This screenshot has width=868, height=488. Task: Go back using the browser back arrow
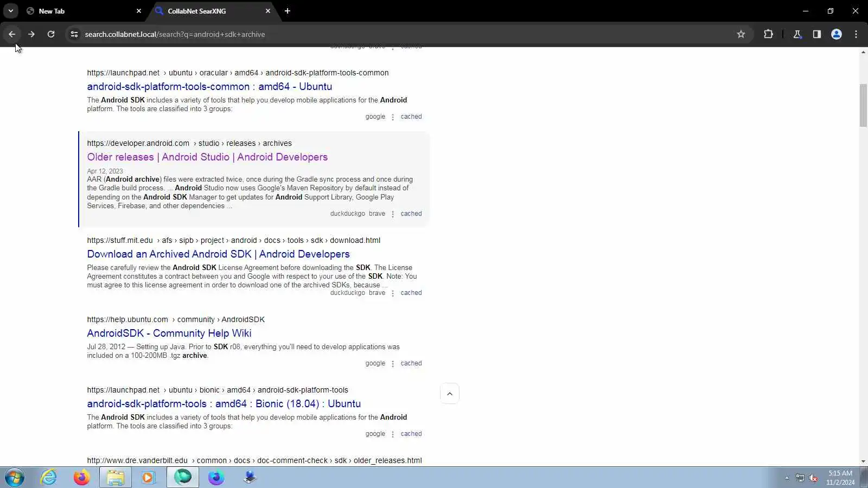12,34
